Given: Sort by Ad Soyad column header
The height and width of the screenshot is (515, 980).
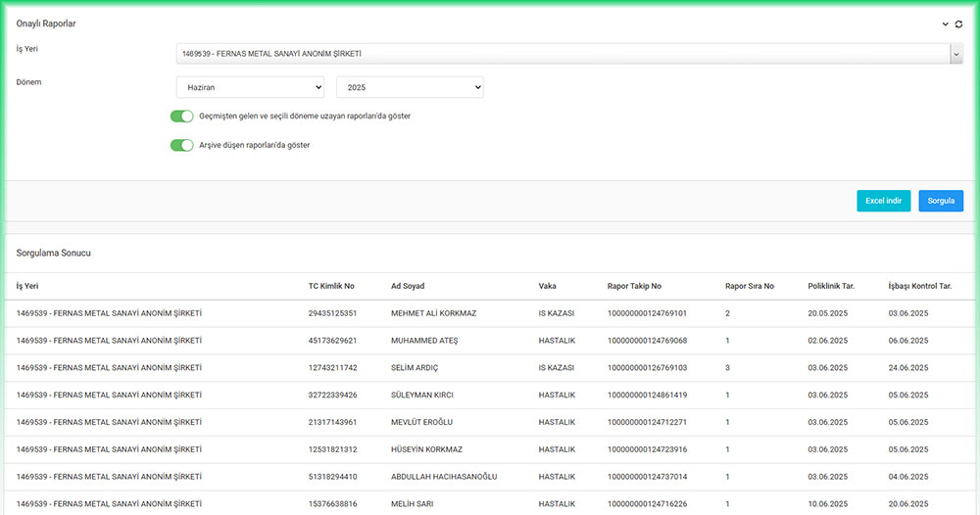Looking at the screenshot, I should pyautogui.click(x=408, y=286).
